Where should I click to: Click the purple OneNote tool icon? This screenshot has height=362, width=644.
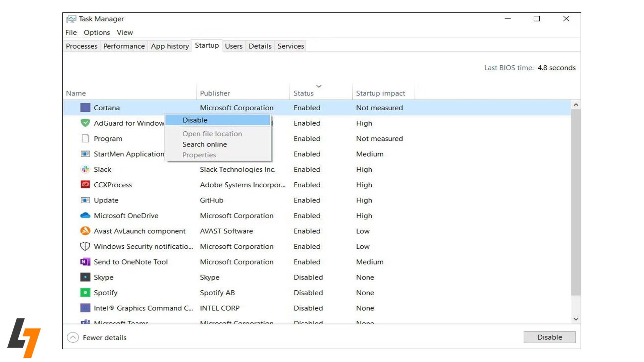pos(85,262)
